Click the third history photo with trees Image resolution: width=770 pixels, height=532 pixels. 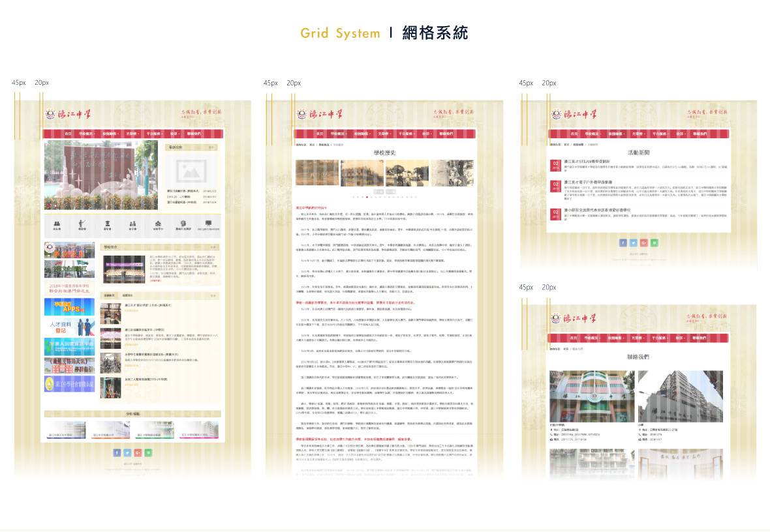(x=407, y=173)
